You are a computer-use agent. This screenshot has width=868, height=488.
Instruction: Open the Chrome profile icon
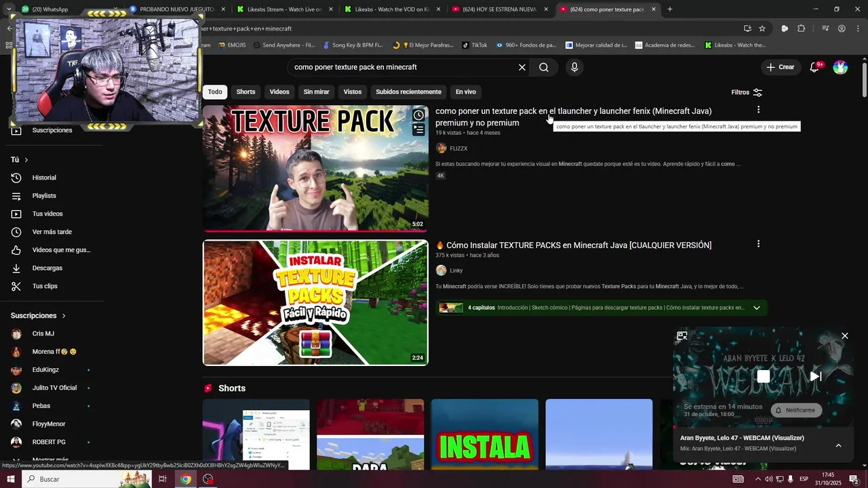(842, 28)
